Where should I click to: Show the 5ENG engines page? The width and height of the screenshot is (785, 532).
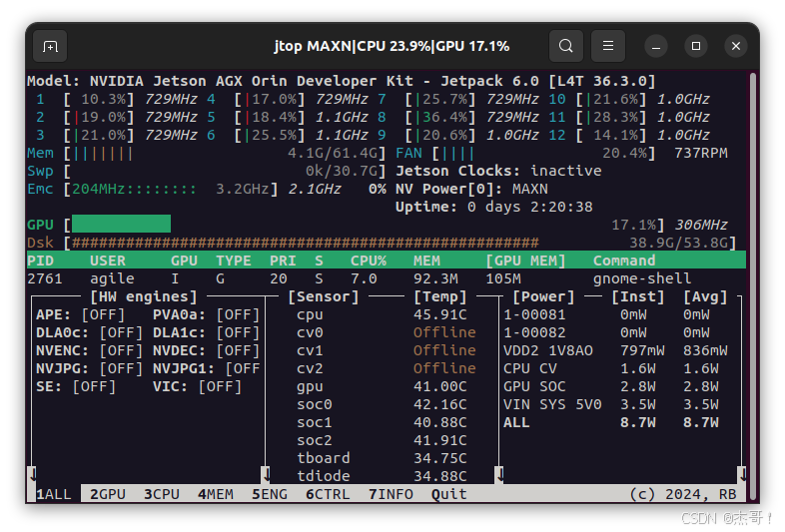[x=270, y=494]
